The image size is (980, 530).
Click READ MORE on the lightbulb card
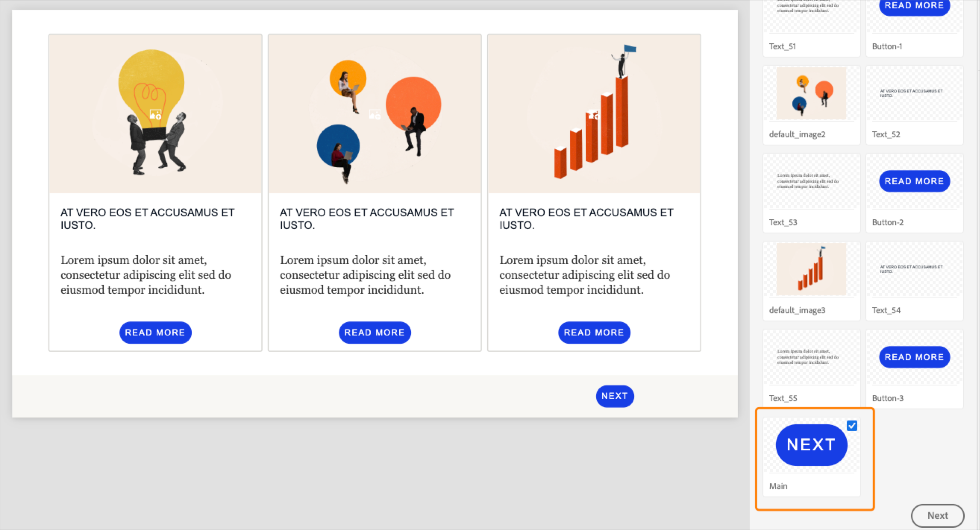click(x=155, y=332)
